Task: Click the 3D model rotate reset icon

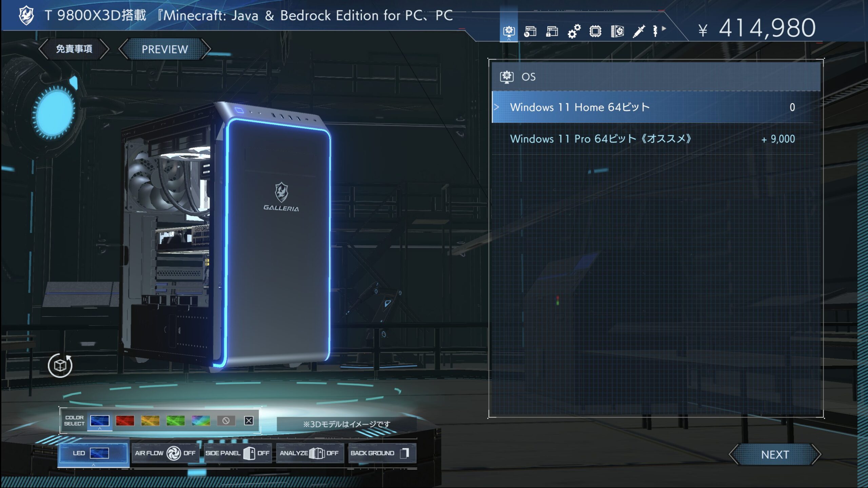Action: [60, 365]
